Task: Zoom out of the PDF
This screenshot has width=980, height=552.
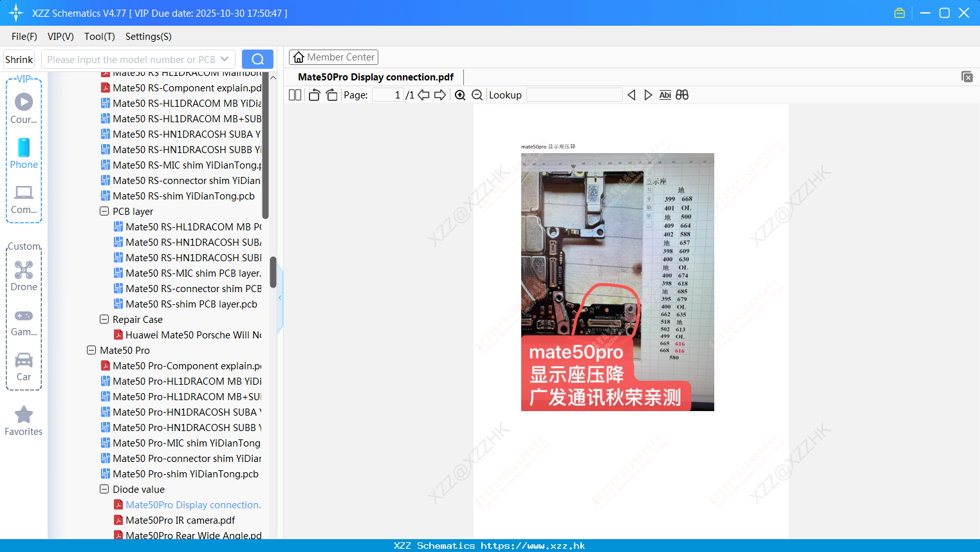Action: (477, 95)
